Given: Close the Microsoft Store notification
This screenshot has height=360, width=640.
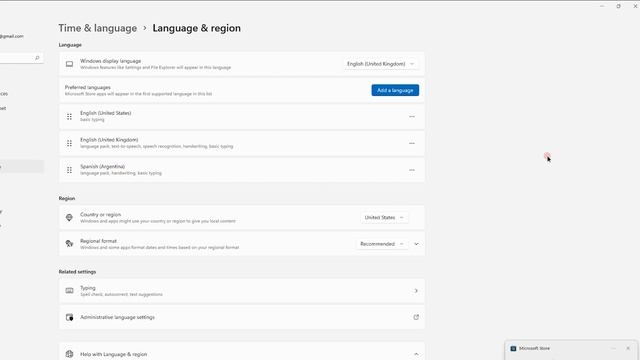Looking at the screenshot, I should [628, 349].
